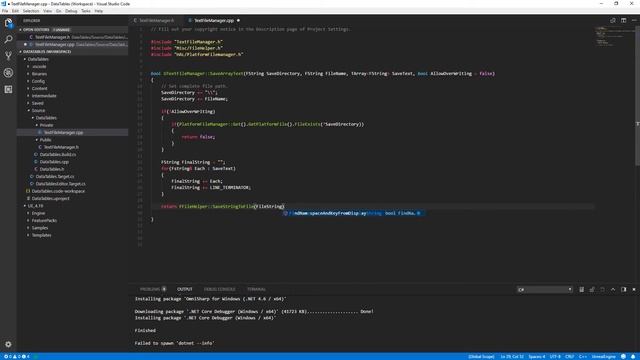Collapse the Open Editors section
640x360 pixels.
pyautogui.click(x=20, y=30)
